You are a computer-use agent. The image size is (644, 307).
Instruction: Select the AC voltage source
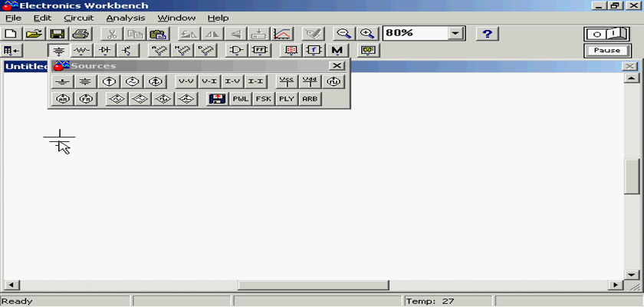coord(132,82)
